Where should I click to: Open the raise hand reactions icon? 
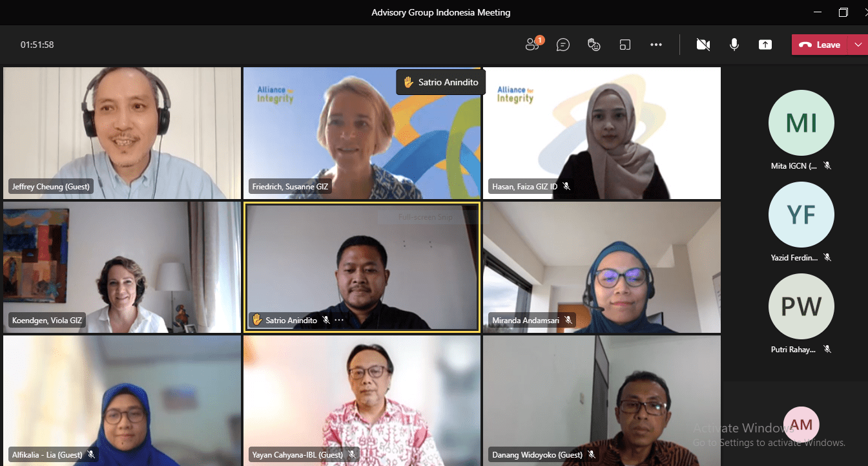click(x=594, y=45)
